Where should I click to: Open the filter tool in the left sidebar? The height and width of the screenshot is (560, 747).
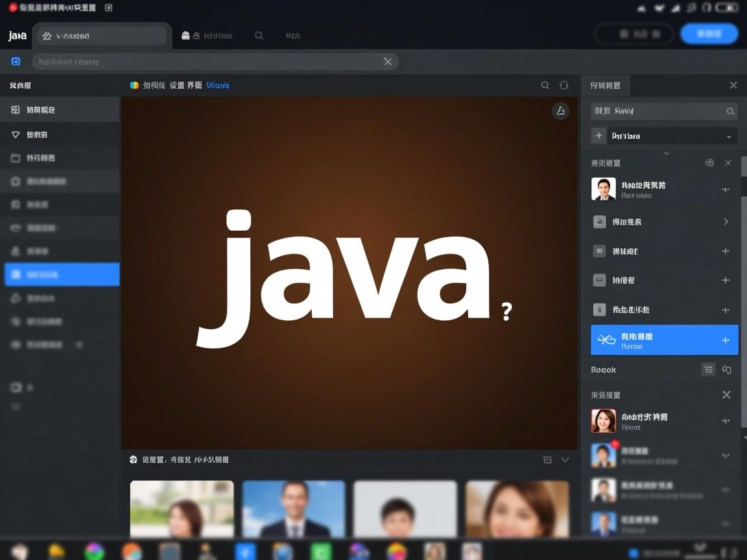coord(60,134)
